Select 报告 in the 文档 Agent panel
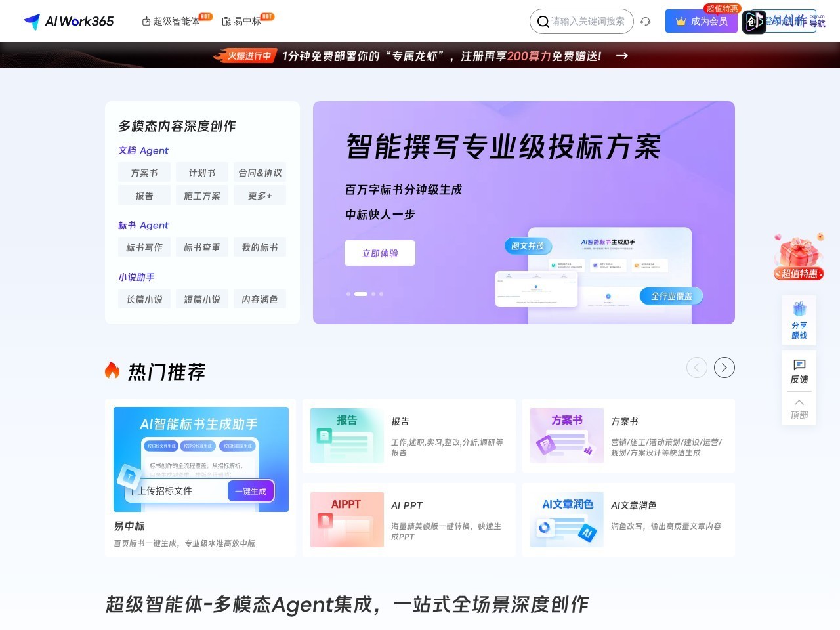Screen dimensions: 840x630 click(x=144, y=196)
